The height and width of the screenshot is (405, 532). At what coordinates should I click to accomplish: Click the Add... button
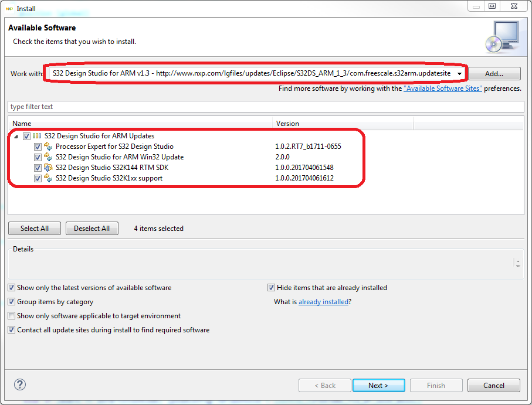pyautogui.click(x=494, y=73)
